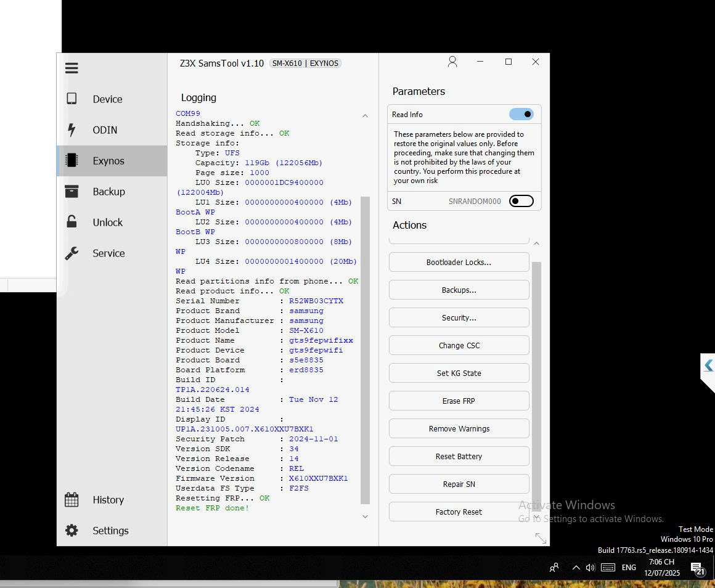This screenshot has width=715, height=588.
Task: Click the Actions list up arrow
Action: point(536,243)
